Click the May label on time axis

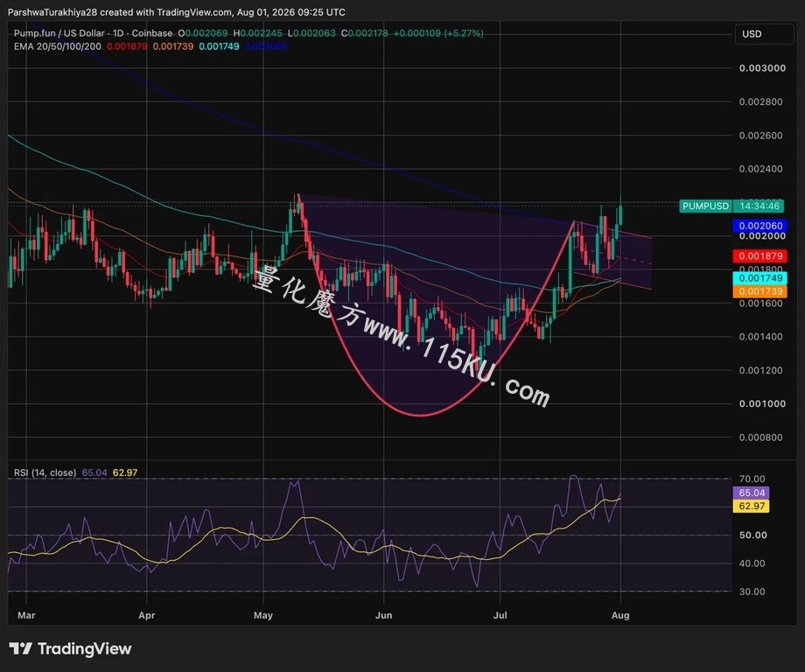pyautogui.click(x=263, y=615)
